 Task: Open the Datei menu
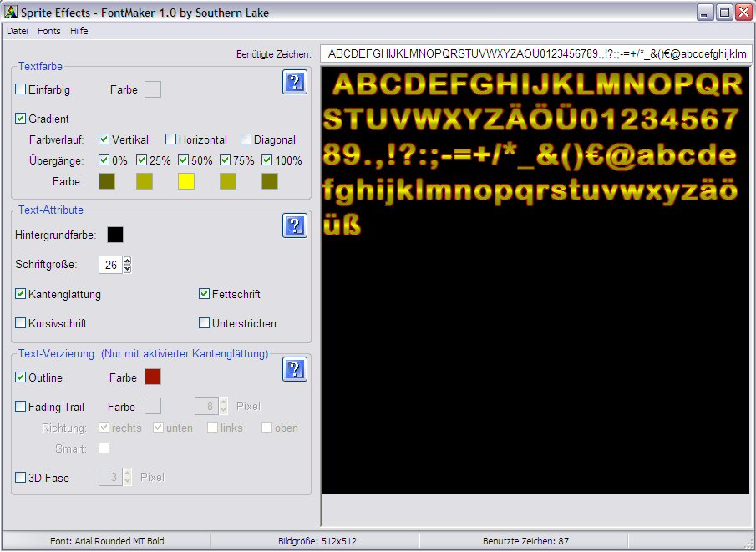click(x=18, y=31)
